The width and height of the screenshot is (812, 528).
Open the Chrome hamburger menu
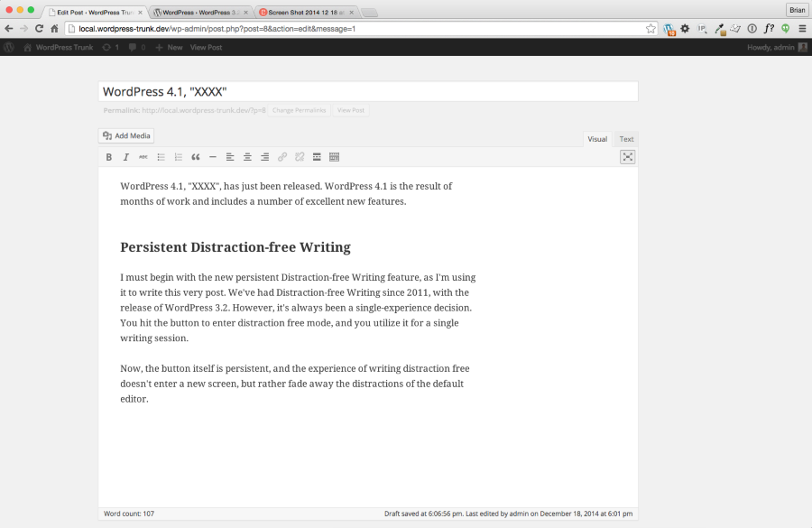coord(802,29)
